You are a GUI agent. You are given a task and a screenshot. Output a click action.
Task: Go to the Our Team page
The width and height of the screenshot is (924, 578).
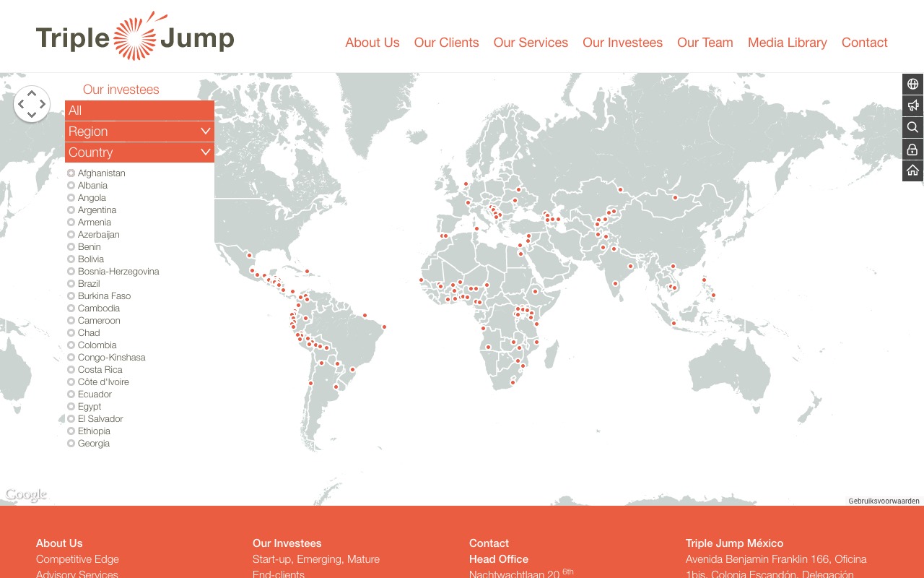(705, 43)
